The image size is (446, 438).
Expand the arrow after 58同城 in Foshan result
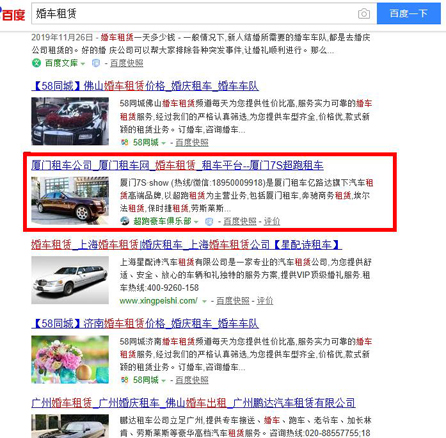click(163, 143)
